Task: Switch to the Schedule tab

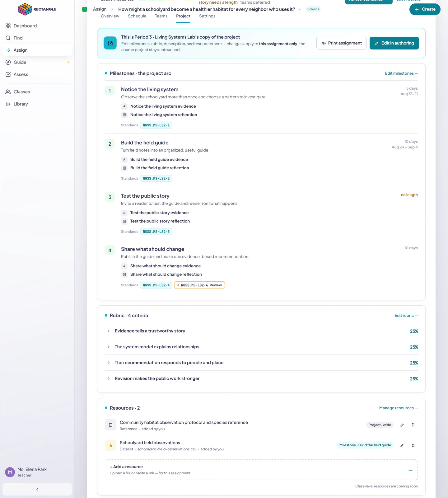Action: pos(137,16)
